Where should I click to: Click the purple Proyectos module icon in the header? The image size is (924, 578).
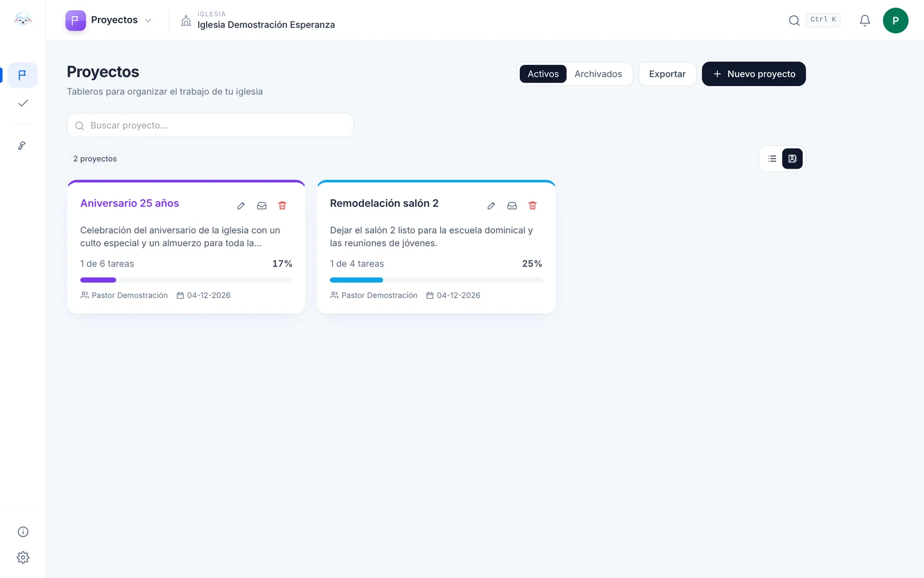click(76, 20)
